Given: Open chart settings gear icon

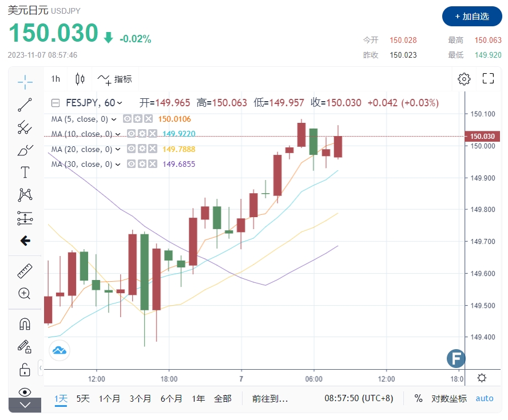Looking at the screenshot, I should (x=464, y=79).
